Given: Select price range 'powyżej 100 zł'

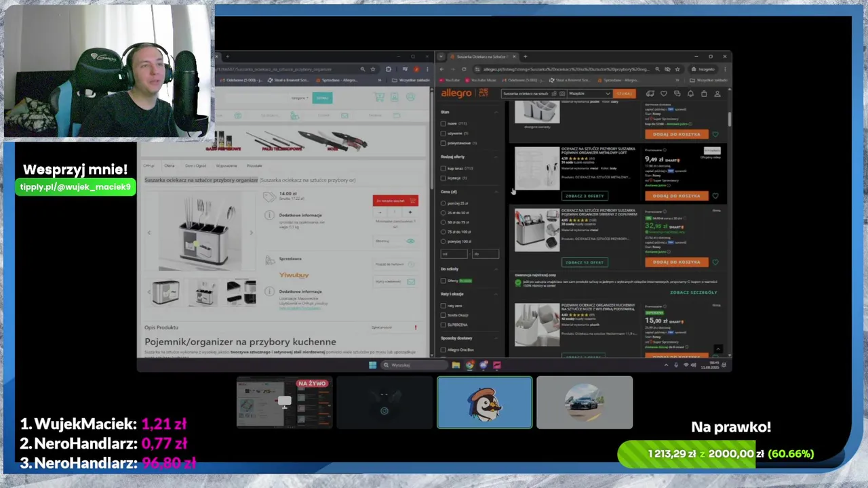Looking at the screenshot, I should 443,241.
